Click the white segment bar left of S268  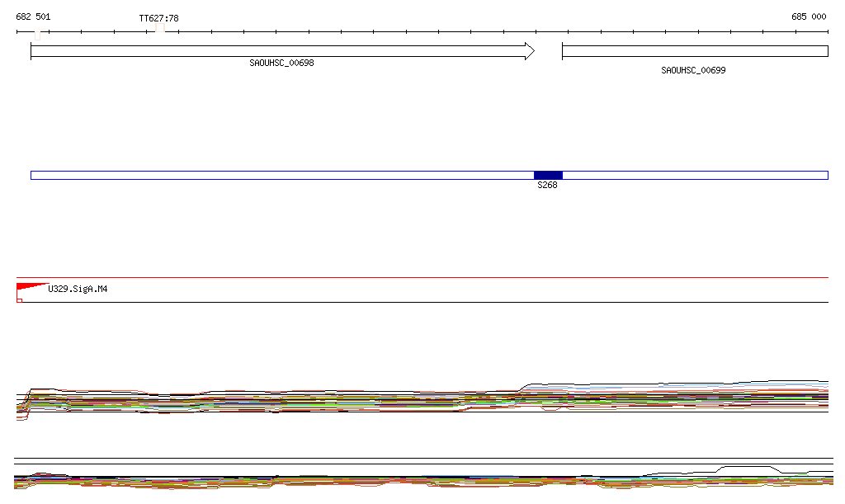tap(281, 175)
